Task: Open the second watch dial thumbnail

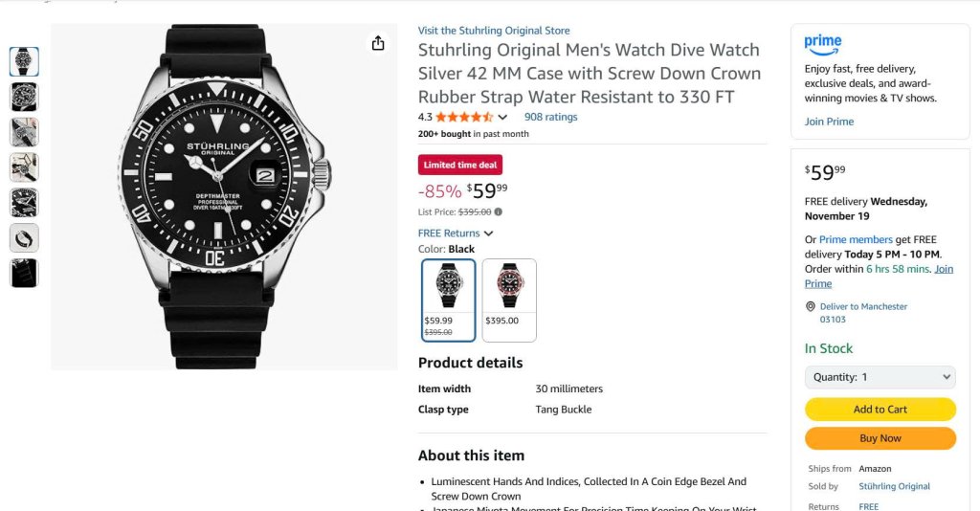Action: tap(24, 97)
